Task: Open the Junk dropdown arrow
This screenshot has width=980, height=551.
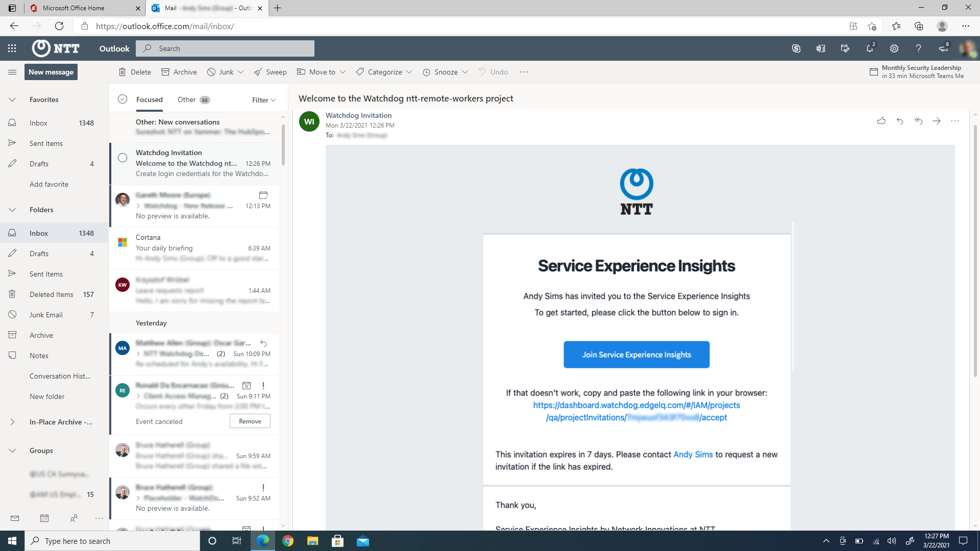Action: point(241,72)
